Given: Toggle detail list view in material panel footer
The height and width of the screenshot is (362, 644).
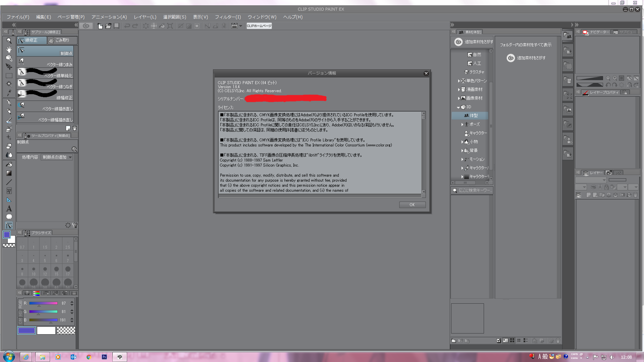Looking at the screenshot, I should (526, 341).
